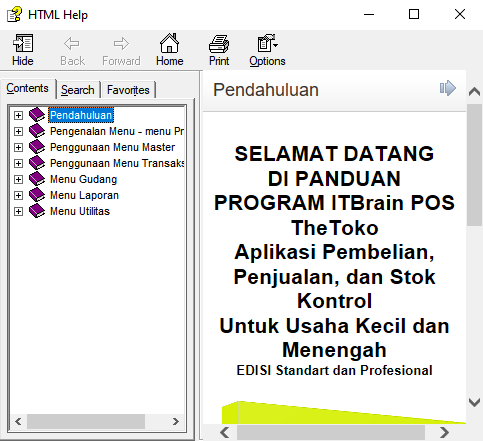Click the EDISI Standart dan Profesional text
The height and width of the screenshot is (441, 483).
334,370
